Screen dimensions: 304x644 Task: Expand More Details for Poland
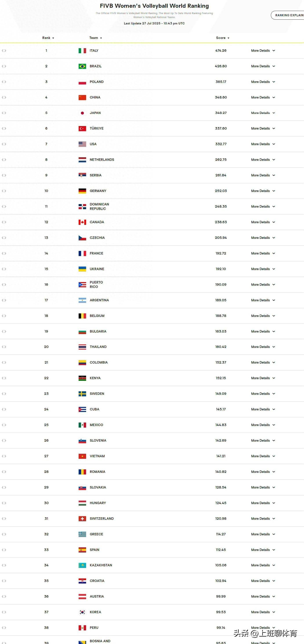coord(263,82)
